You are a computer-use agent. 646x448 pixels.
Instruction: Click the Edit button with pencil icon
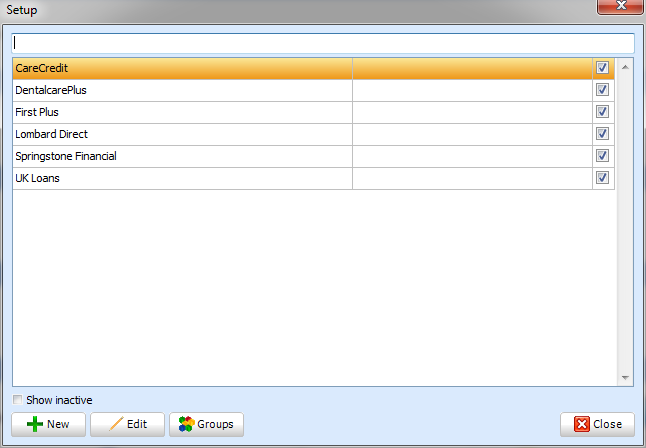127,424
